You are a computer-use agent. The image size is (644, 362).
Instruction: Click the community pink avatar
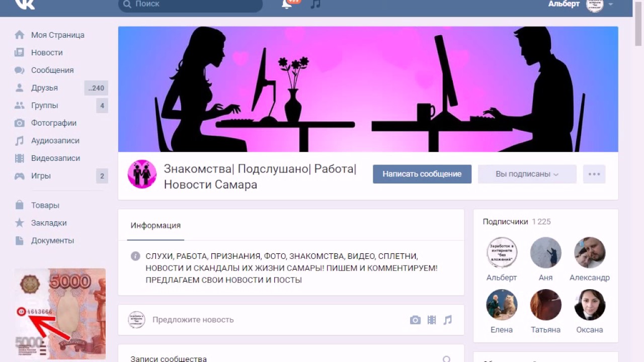tap(142, 174)
